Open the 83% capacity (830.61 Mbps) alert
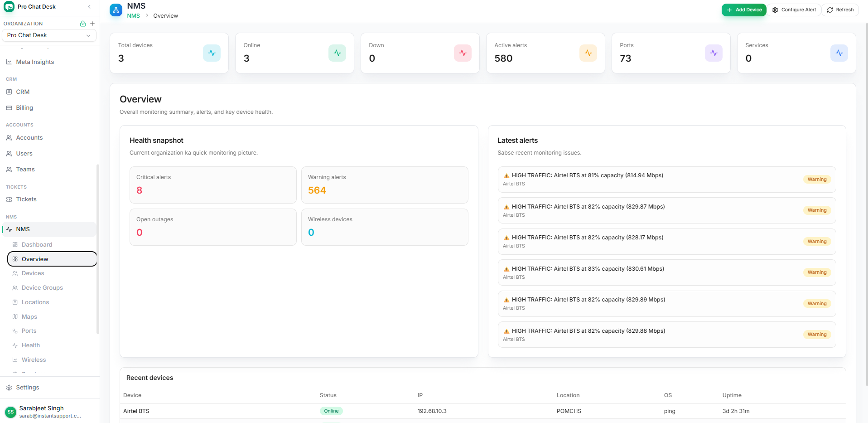 [x=667, y=272]
